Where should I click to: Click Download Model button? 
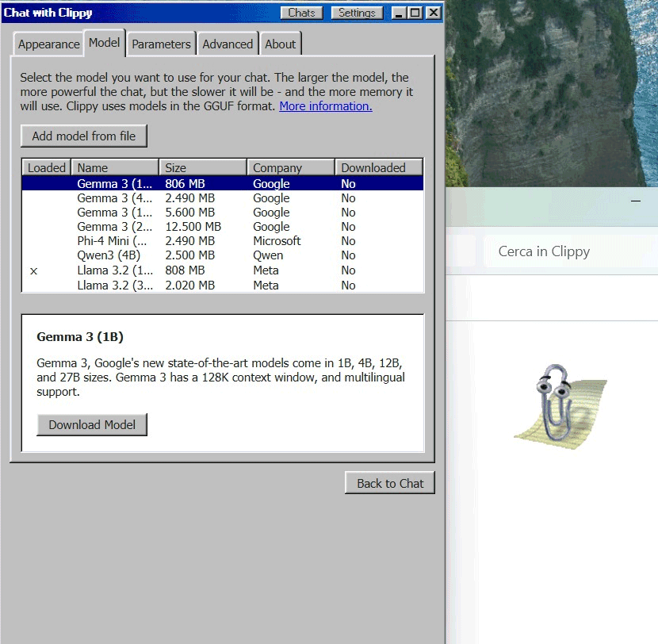click(92, 425)
